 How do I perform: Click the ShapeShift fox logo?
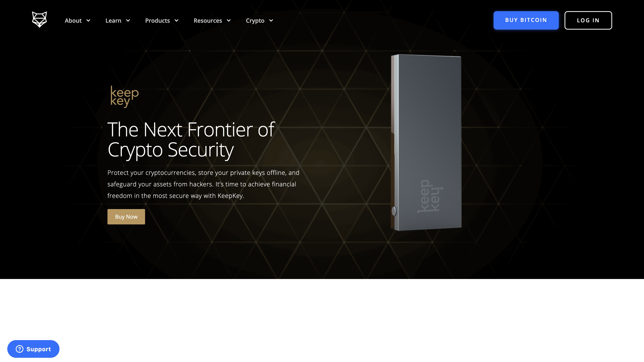[x=40, y=20]
